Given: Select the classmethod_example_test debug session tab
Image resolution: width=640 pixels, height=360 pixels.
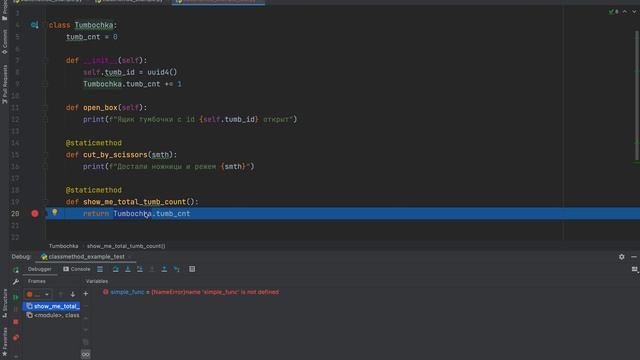Looking at the screenshot, I should (x=83, y=257).
